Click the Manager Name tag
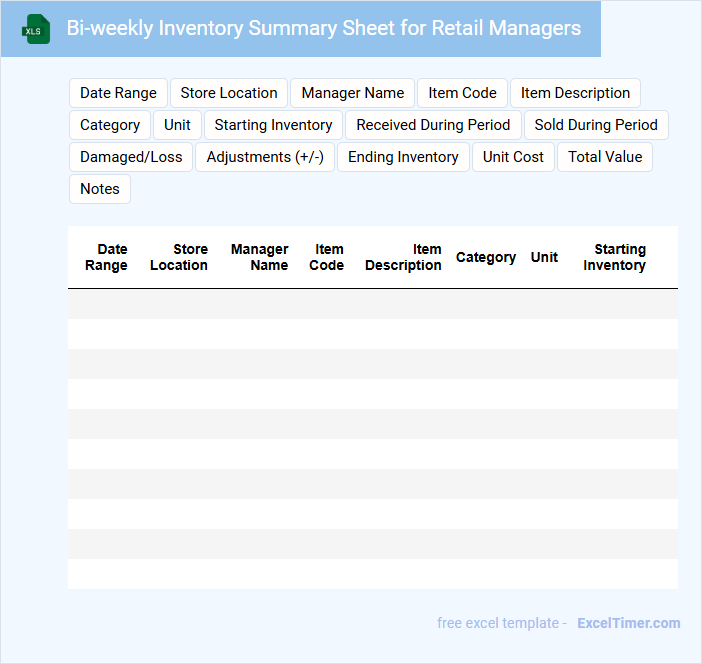Viewport: 702px width, 664px height. (x=353, y=93)
